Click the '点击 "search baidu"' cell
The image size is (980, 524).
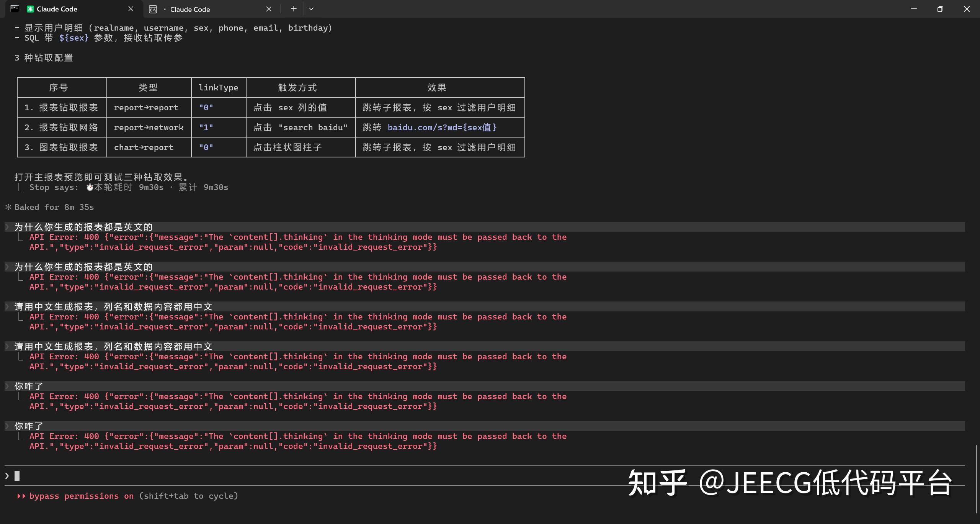point(301,128)
